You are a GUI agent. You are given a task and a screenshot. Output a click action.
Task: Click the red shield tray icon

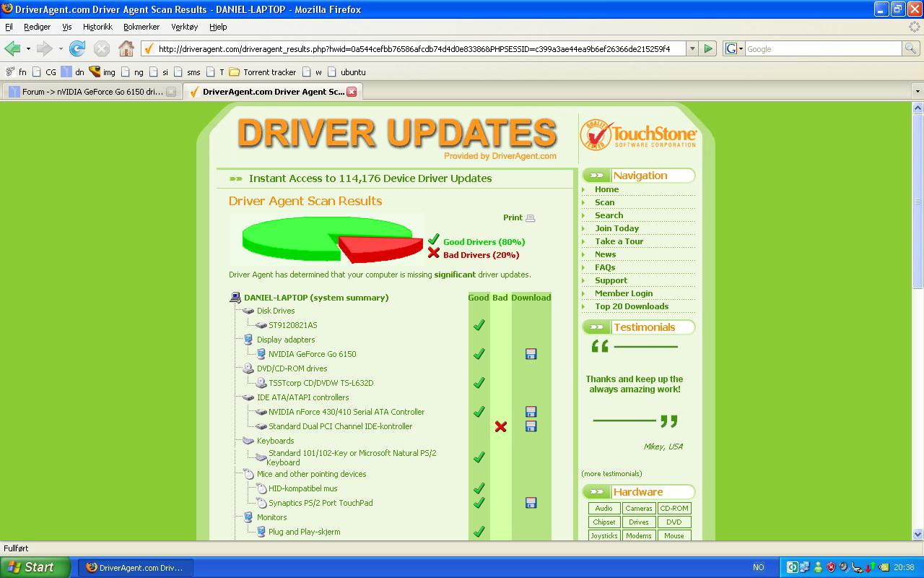coord(831,567)
